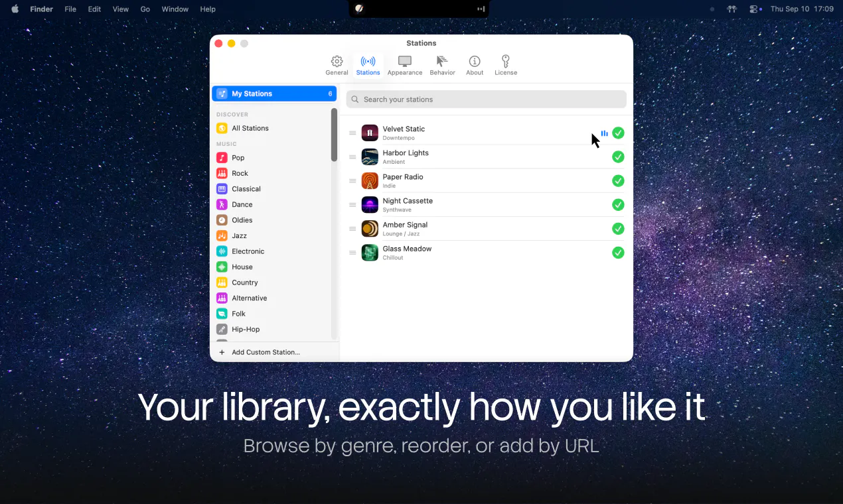The height and width of the screenshot is (504, 843).
Task: Click the Amber Signal reorder handle
Action: pyautogui.click(x=352, y=229)
